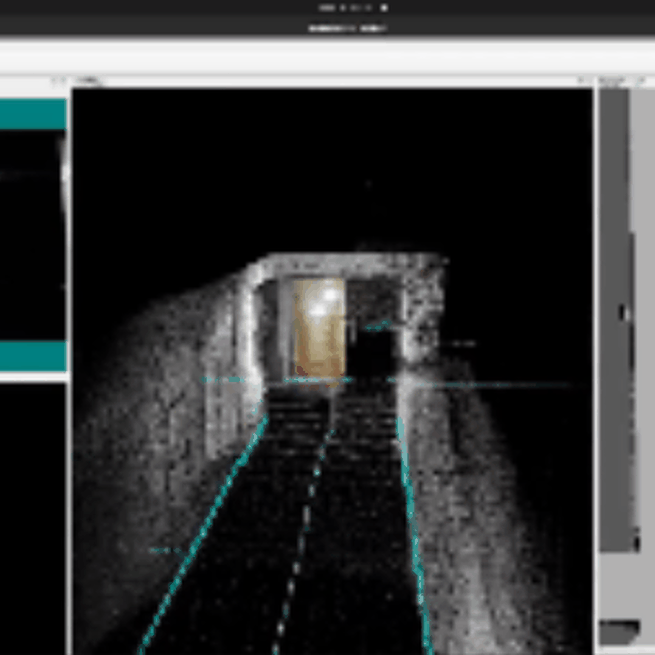Click the small icon at viewport header's left
Viewport: 655px width, 655px height.
click(87, 81)
